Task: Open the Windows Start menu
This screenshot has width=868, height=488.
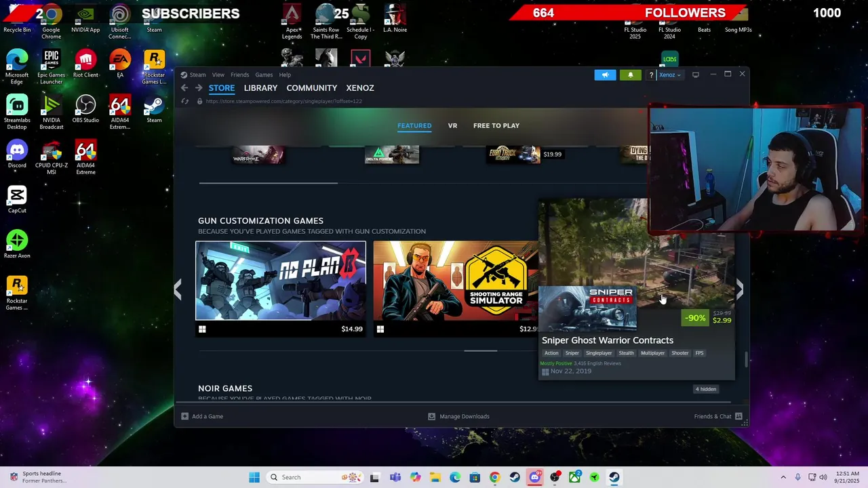Action: point(254,477)
